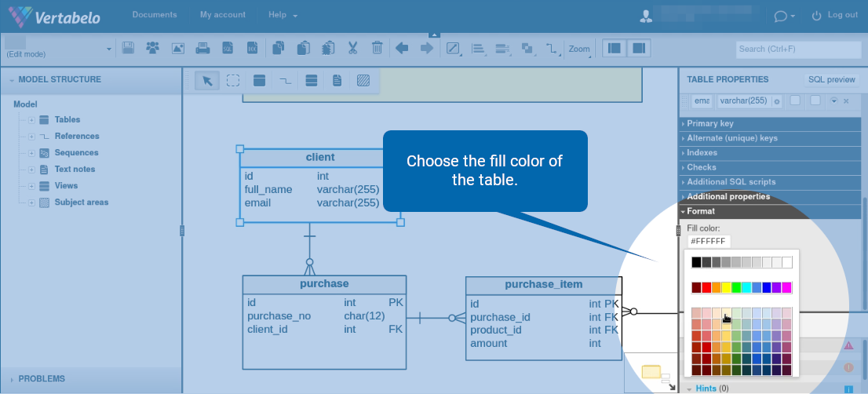Image resolution: width=868 pixels, height=394 pixels.
Task: Pick the pure red color swatch
Action: [706, 288]
